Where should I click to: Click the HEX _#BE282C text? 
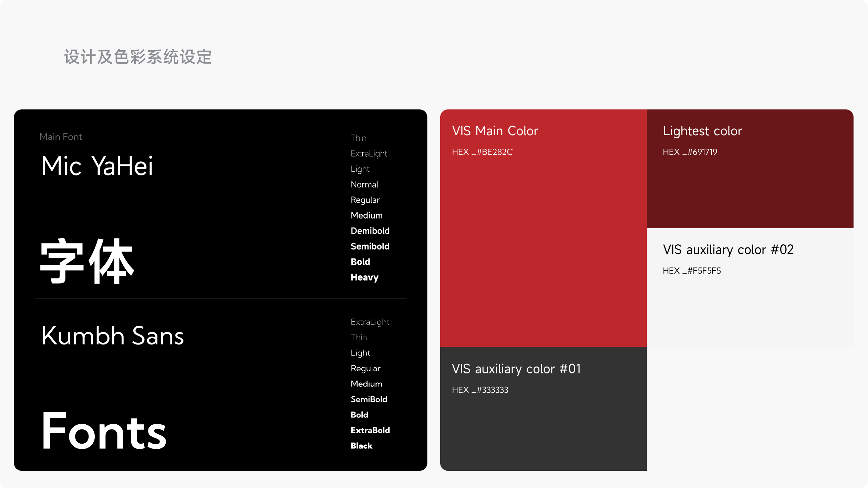coord(482,152)
